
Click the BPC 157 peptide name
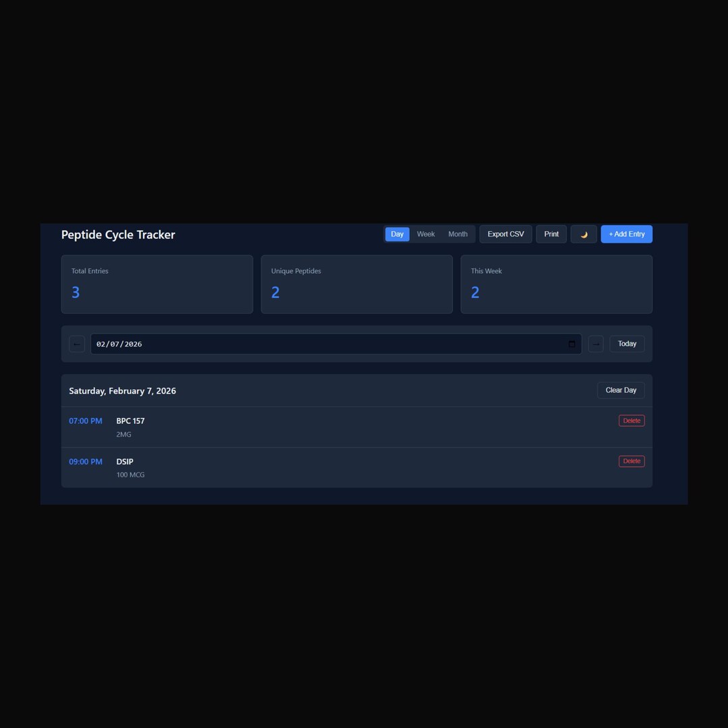click(x=131, y=421)
